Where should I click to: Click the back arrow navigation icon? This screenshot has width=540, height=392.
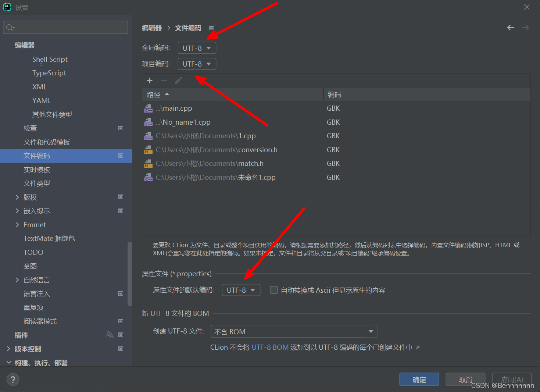[x=511, y=28]
